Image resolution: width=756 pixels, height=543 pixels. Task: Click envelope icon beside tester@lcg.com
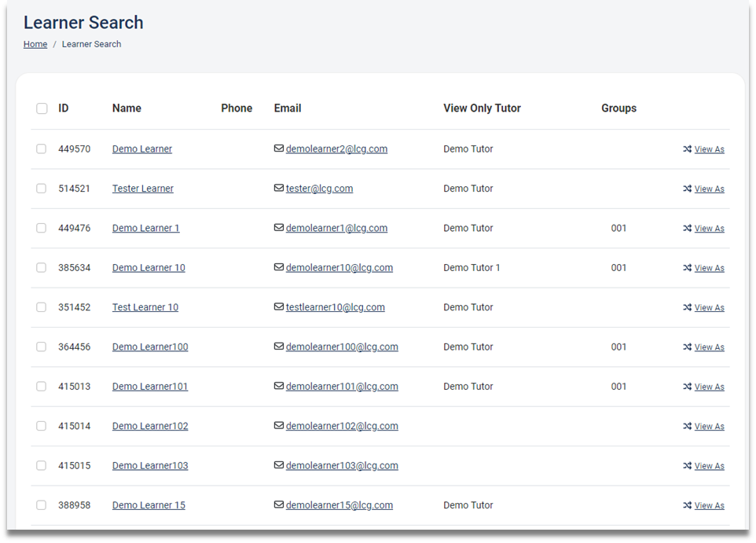pyautogui.click(x=279, y=188)
